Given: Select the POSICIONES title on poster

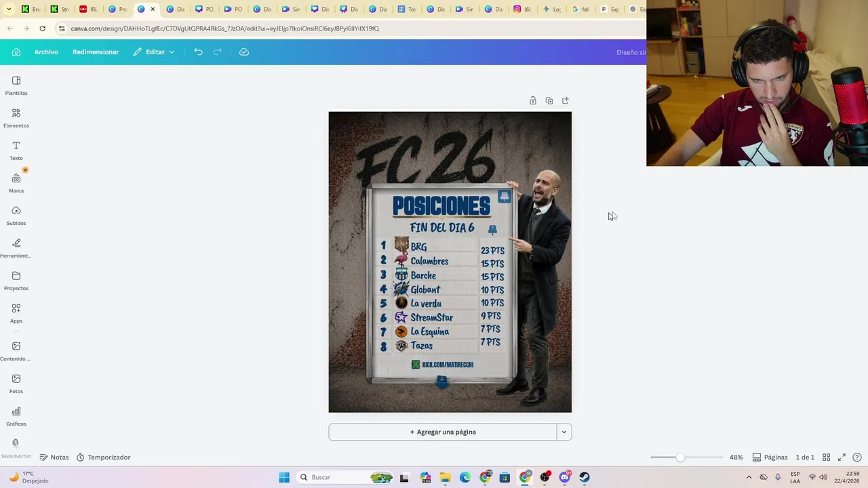Looking at the screenshot, I should [x=441, y=205].
